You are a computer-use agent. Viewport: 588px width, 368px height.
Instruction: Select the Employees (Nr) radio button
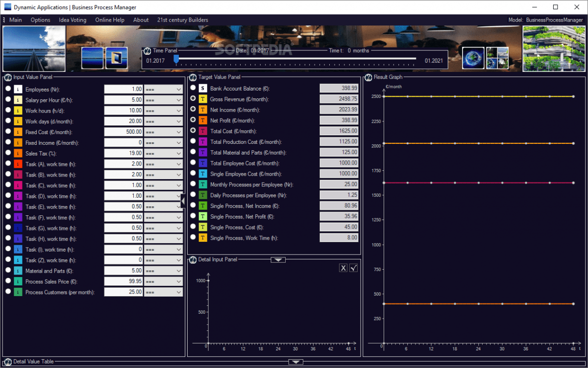tap(8, 89)
